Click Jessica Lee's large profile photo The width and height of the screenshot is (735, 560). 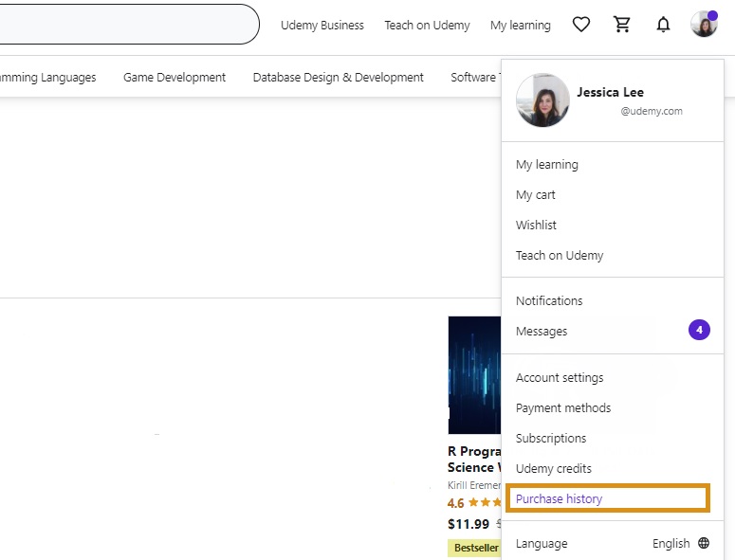(542, 101)
